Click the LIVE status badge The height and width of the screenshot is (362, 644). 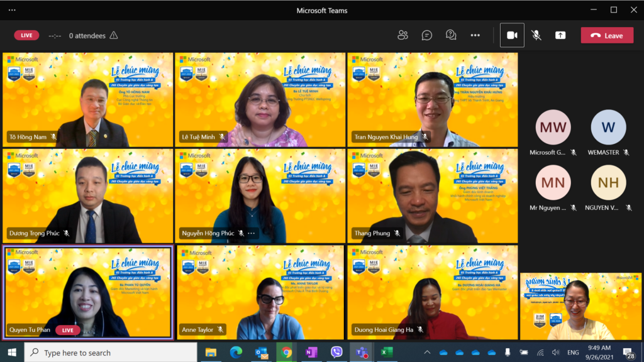click(26, 35)
